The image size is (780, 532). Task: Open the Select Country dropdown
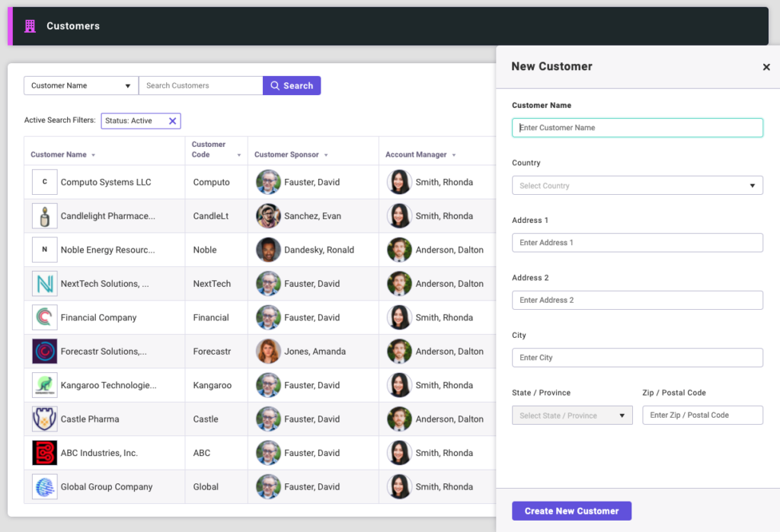click(637, 185)
